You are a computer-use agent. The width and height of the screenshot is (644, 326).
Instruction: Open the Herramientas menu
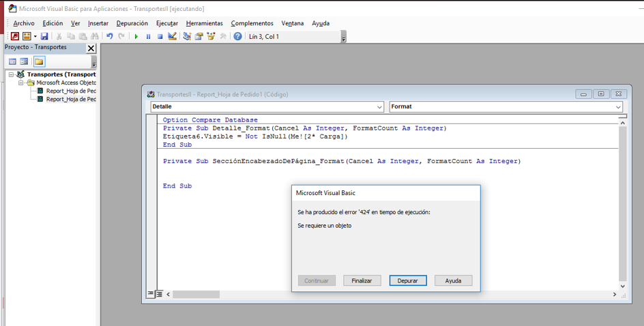[205, 23]
